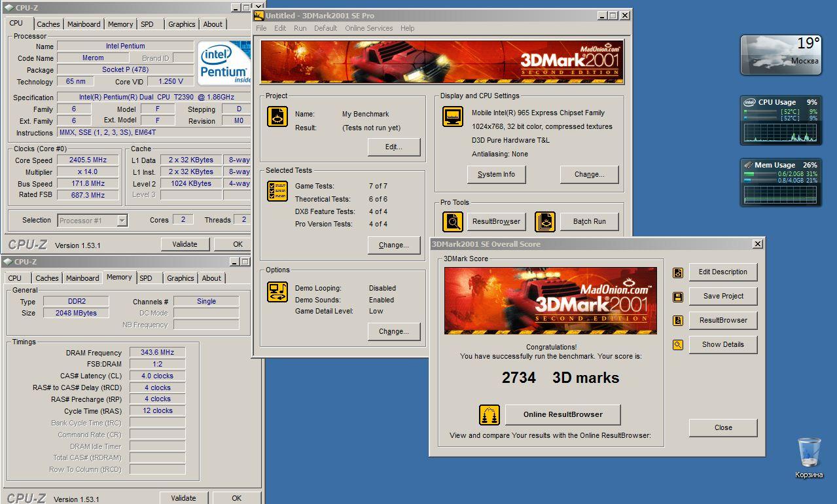The width and height of the screenshot is (837, 504).
Task: Open the Online Services menu
Action: click(369, 28)
